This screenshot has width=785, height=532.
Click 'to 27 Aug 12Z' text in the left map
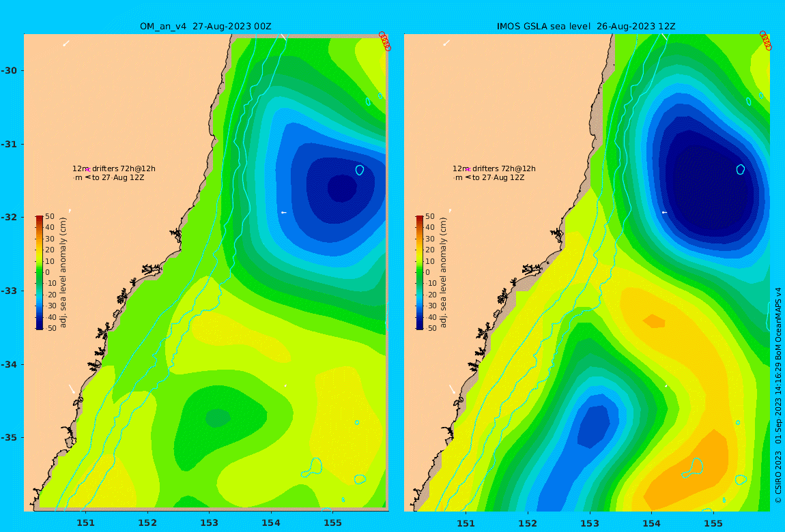(118, 177)
